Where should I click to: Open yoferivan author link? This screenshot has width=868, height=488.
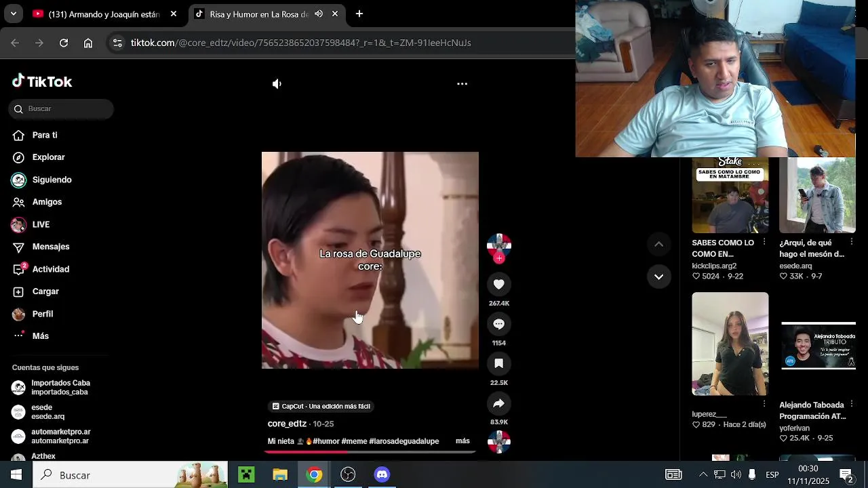pyautogui.click(x=795, y=428)
